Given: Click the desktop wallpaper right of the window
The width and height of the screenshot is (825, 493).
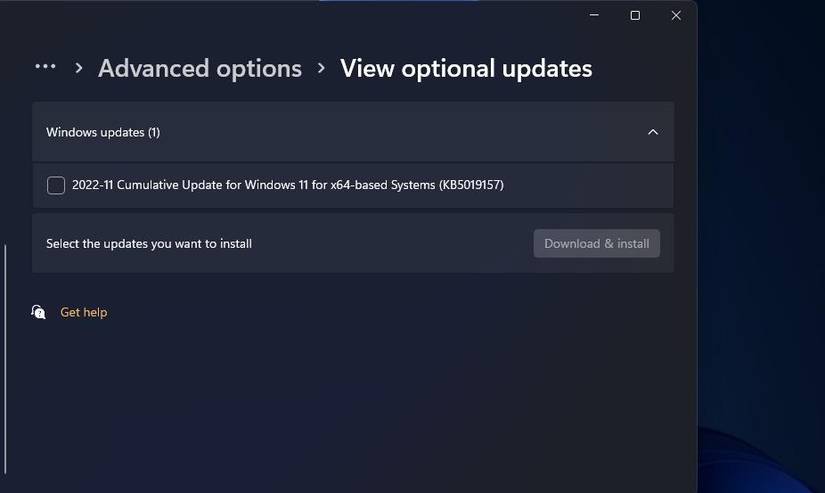Looking at the screenshot, I should pos(760,250).
